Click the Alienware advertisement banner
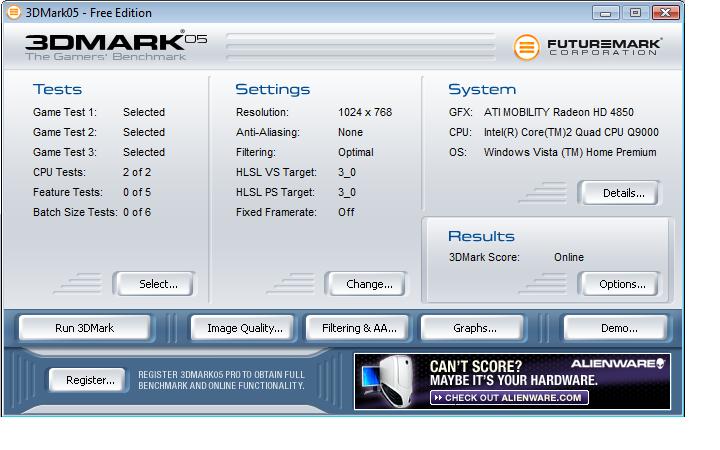This screenshot has height=450, width=720. pyautogui.click(x=512, y=381)
